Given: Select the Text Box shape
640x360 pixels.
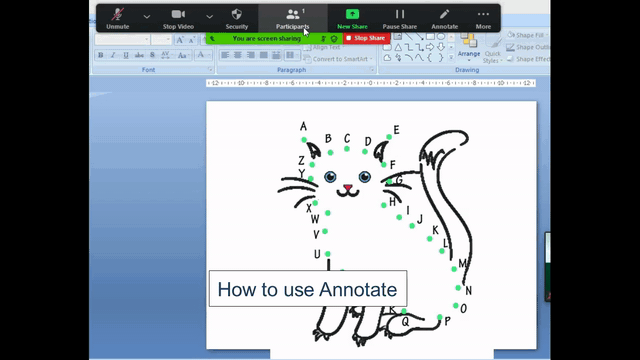Looking at the screenshot, I should click(398, 37).
